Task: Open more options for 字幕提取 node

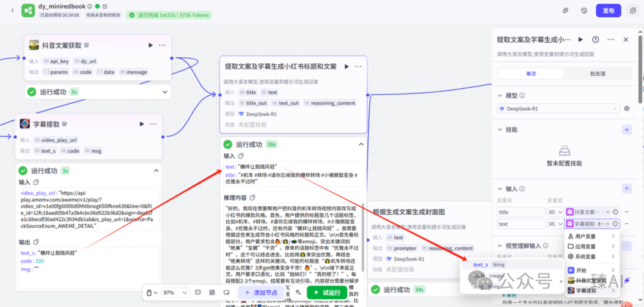Action: [x=153, y=124]
